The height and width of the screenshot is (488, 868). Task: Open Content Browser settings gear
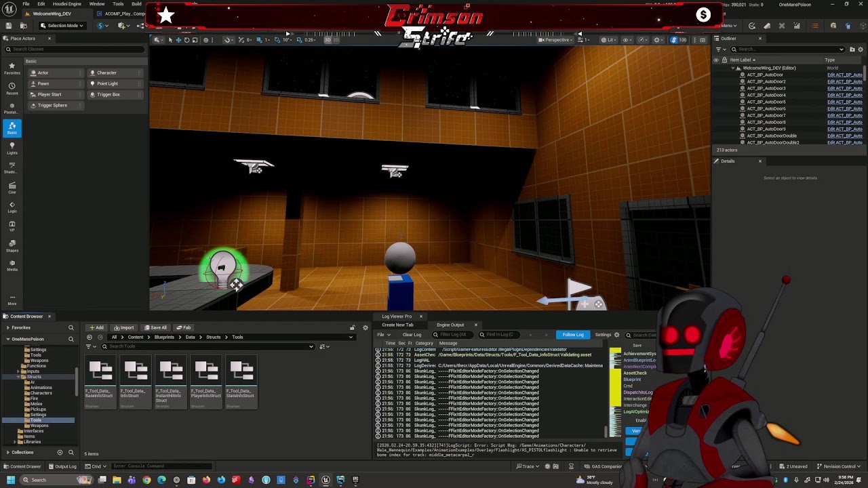pyautogui.click(x=366, y=327)
